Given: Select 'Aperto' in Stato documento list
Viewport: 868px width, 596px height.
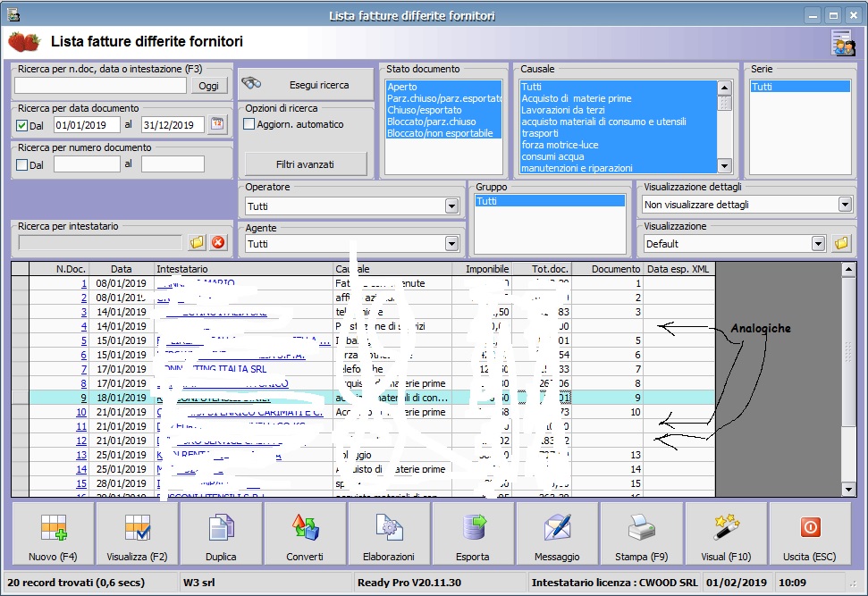Looking at the screenshot, I should click(403, 87).
